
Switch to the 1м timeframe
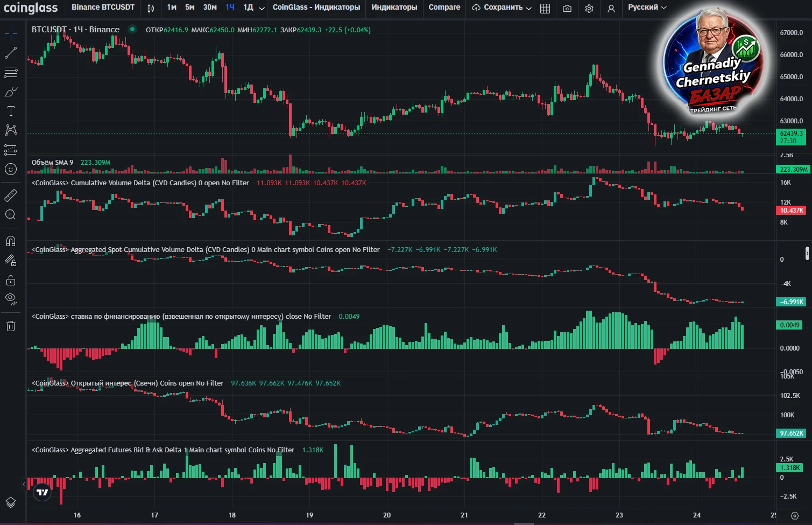click(x=172, y=8)
